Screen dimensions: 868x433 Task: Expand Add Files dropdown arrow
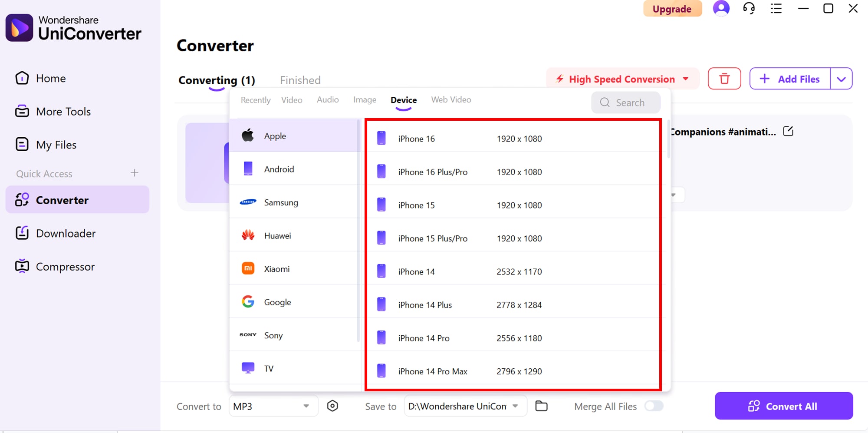click(841, 79)
